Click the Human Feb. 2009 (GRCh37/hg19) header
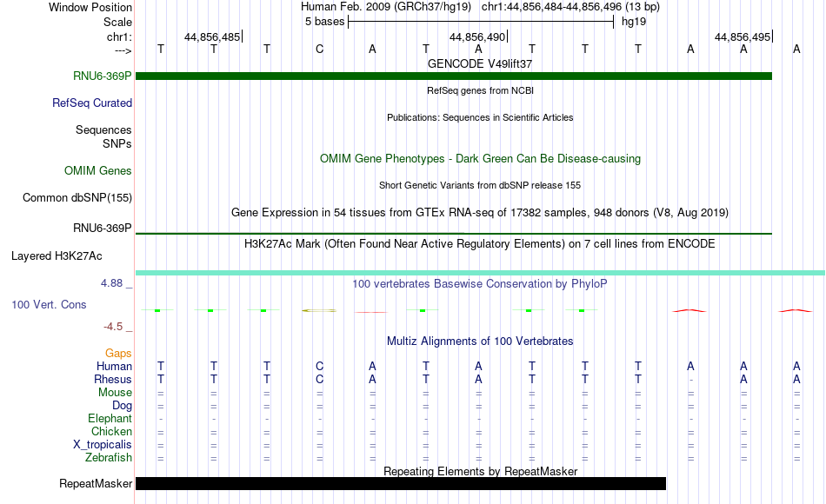This screenshot has width=826, height=504. pyautogui.click(x=386, y=7)
